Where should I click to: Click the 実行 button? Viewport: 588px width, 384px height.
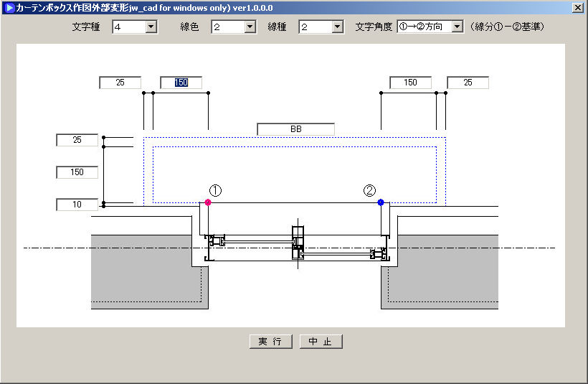[270, 342]
